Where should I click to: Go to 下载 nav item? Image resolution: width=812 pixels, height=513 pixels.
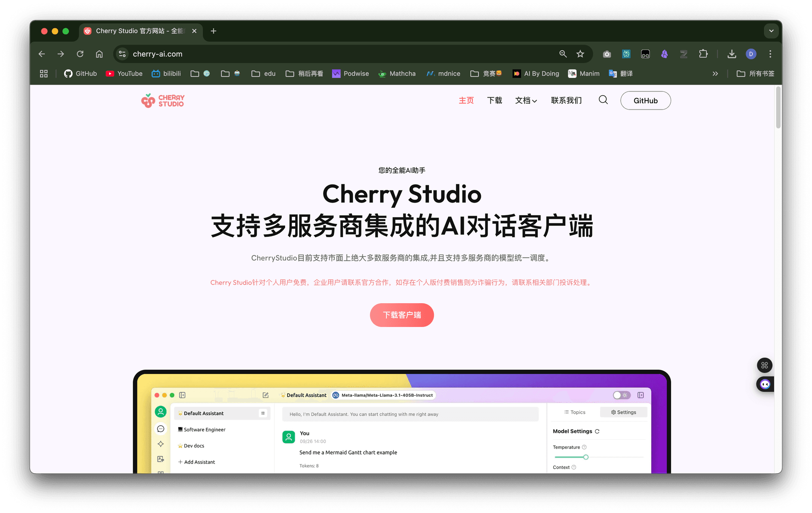[x=494, y=100]
